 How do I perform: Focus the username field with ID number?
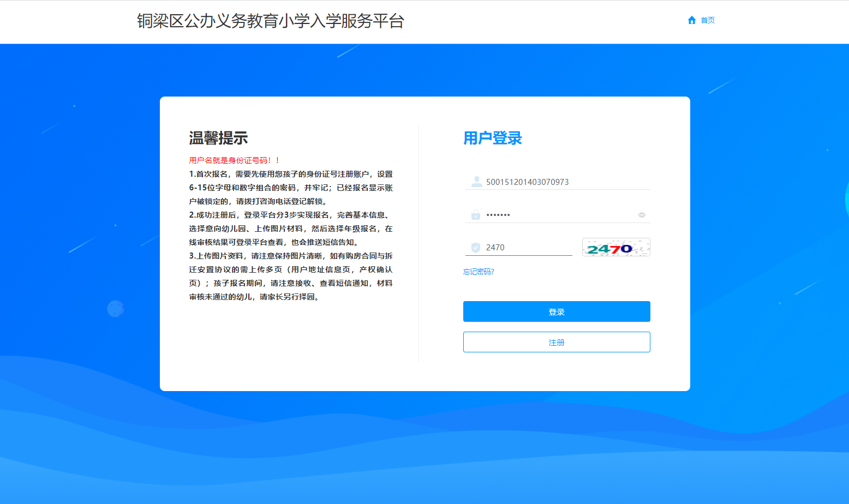[x=558, y=182]
